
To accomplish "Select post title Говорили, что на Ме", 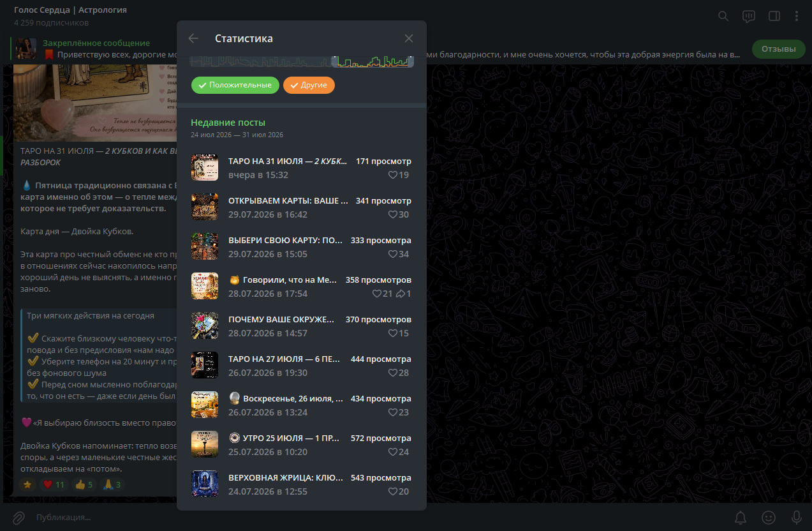I will (283, 280).
